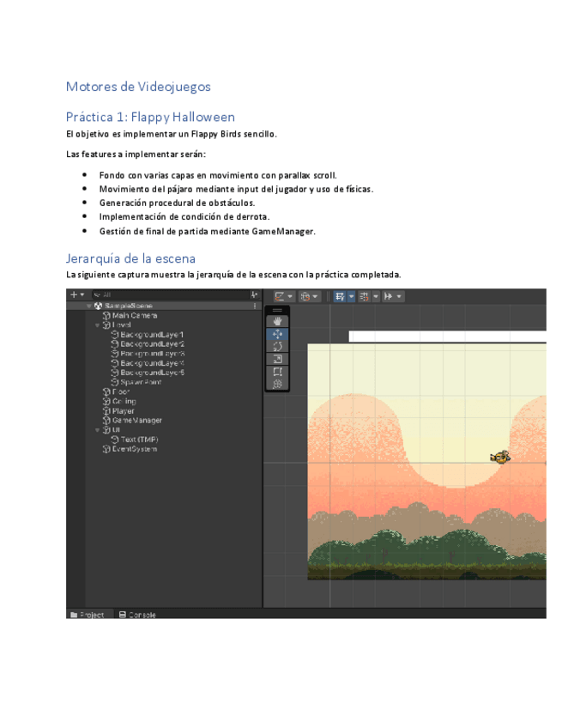The image size is (562, 728).
Task: Click bullet about parallax scroll background
Action: click(x=218, y=175)
